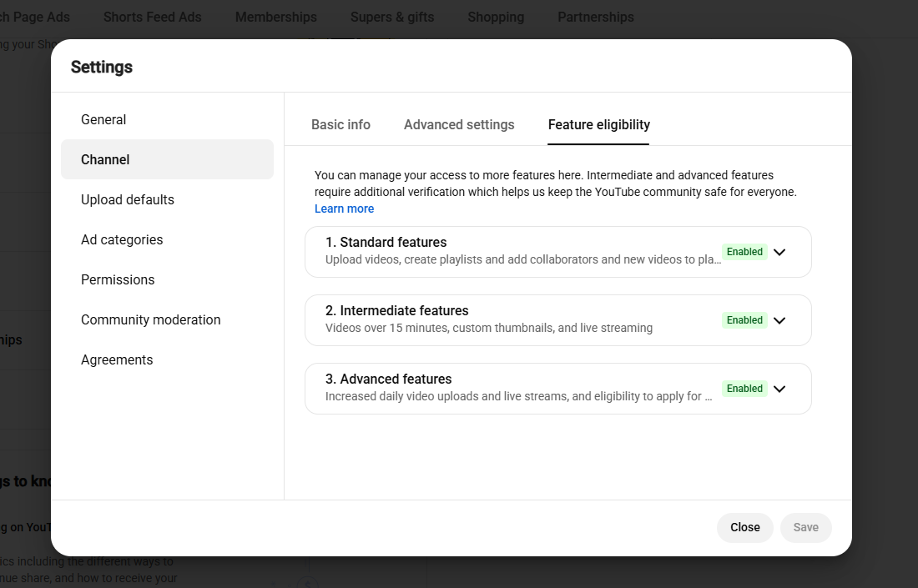Go to Upload defaults section
The image size is (918, 588).
click(x=168, y=199)
